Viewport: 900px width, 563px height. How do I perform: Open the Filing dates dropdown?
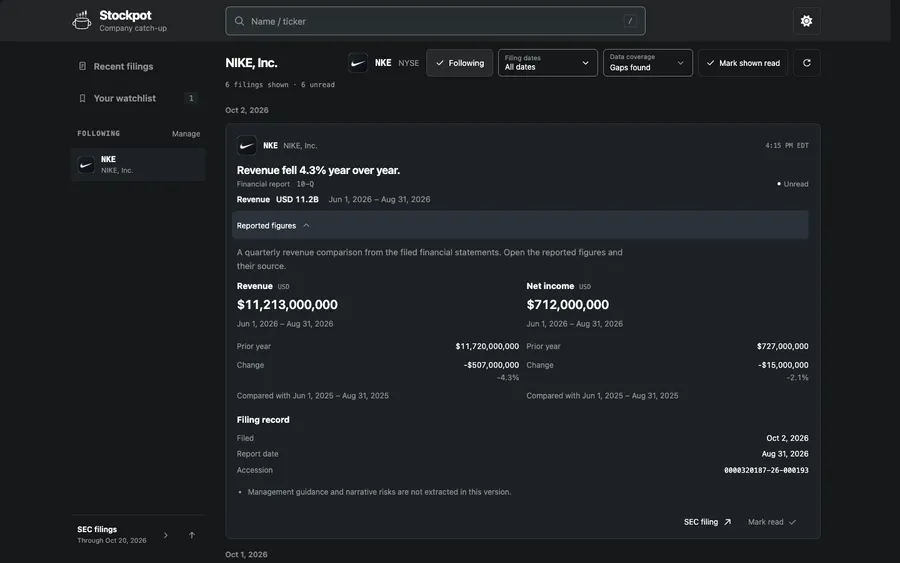(548, 63)
